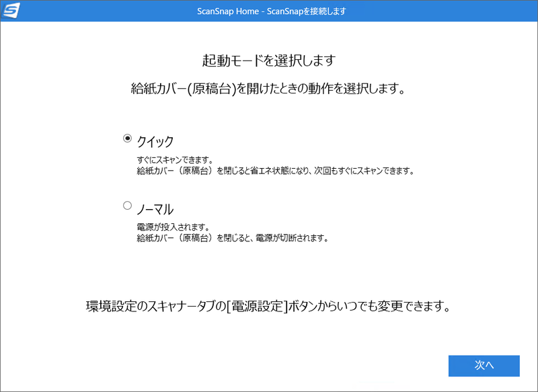Select the ノーマル startup mode radio button

point(126,206)
